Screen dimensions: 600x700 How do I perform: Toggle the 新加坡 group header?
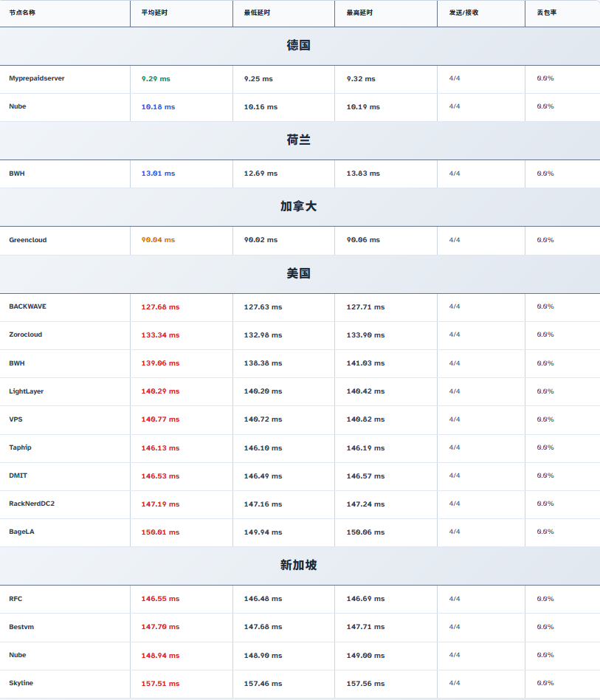pos(299,566)
